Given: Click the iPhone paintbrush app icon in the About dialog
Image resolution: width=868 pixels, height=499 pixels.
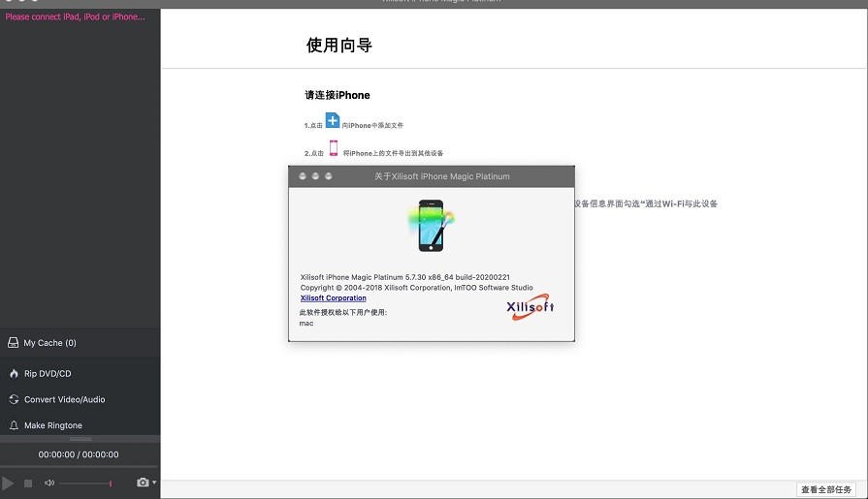Looking at the screenshot, I should click(432, 226).
